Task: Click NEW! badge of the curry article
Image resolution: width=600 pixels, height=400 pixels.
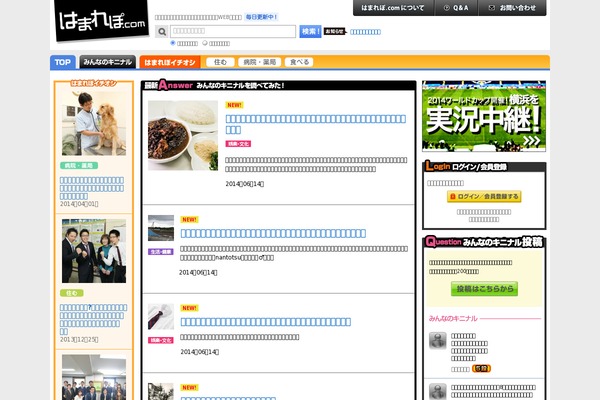Action: coord(234,105)
